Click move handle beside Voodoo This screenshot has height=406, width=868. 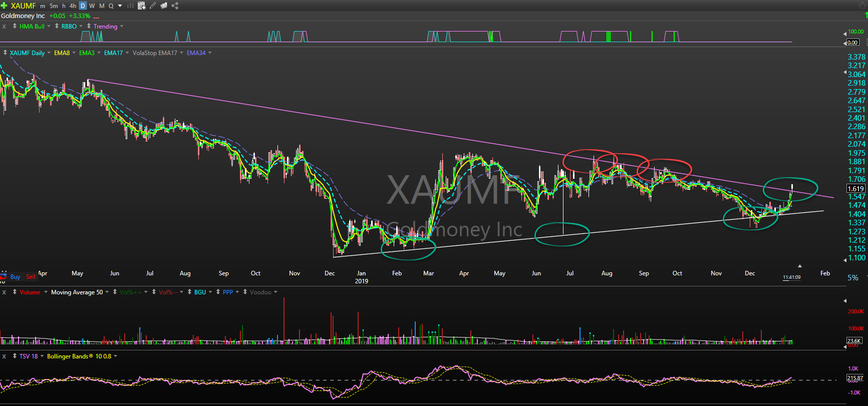(245, 292)
